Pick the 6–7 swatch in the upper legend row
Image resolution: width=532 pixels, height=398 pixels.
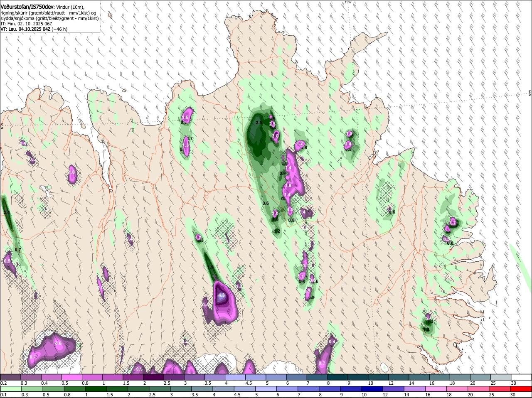point(297,377)
